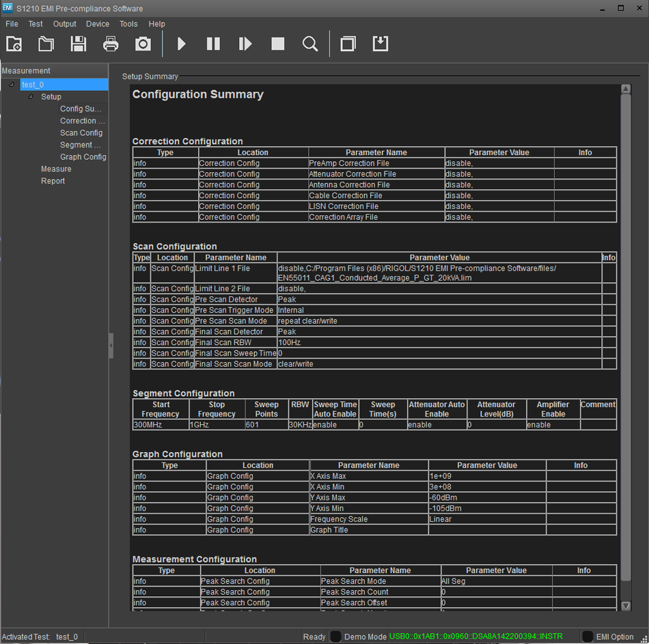Collapse the left panel via splitter handle
The height and width of the screenshot is (644, 649).
(x=111, y=346)
